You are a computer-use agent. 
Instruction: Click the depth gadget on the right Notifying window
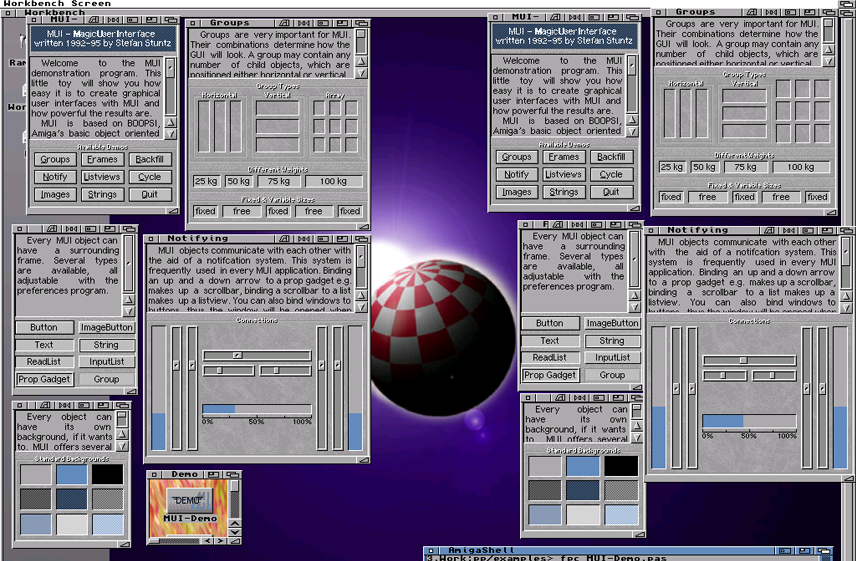click(847, 231)
